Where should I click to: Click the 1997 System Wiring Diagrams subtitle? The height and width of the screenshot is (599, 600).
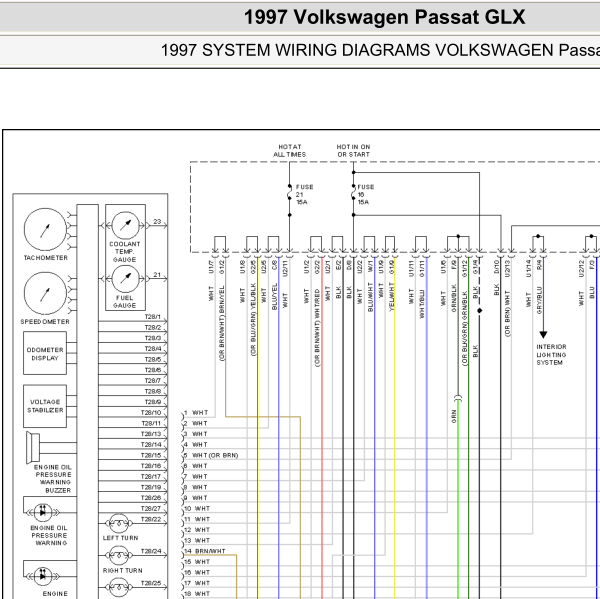click(380, 50)
